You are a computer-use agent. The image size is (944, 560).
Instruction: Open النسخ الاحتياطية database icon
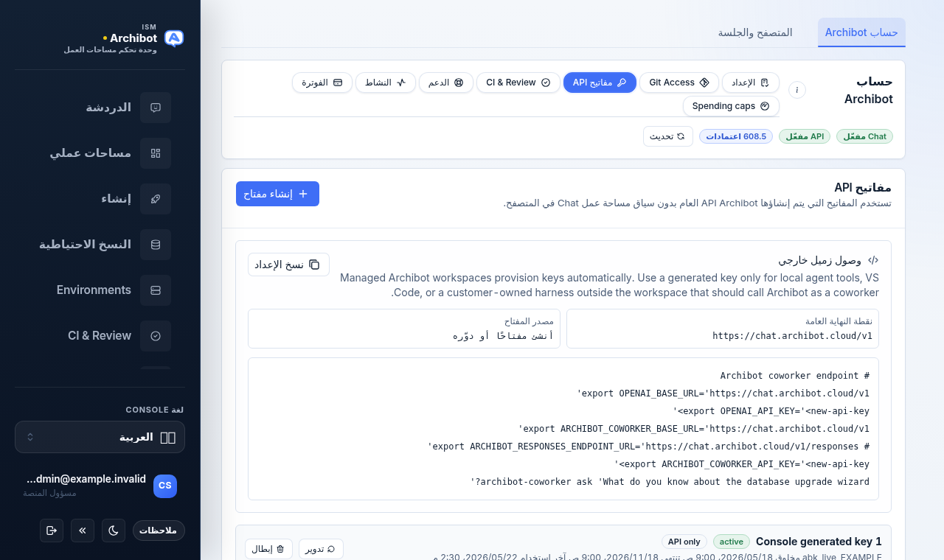pyautogui.click(x=156, y=245)
